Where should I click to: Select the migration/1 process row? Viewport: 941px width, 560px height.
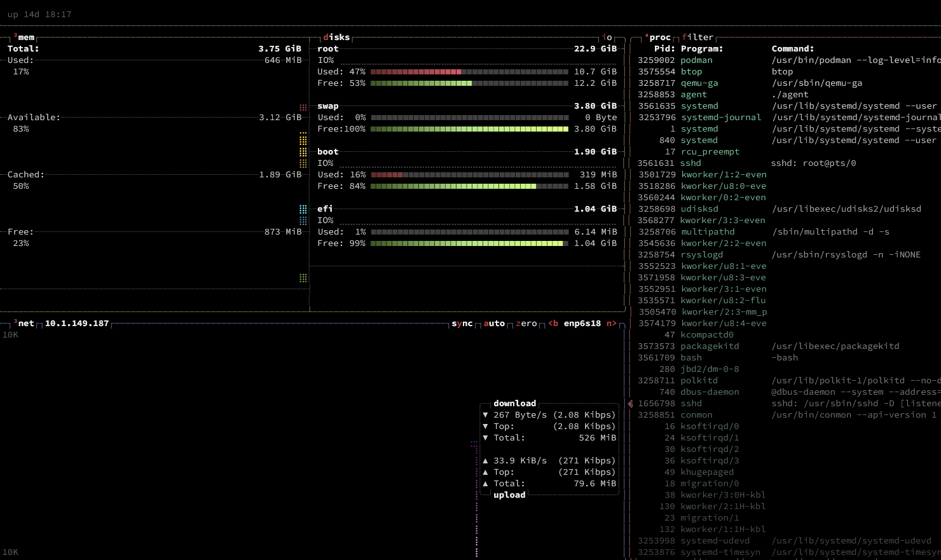788,518
